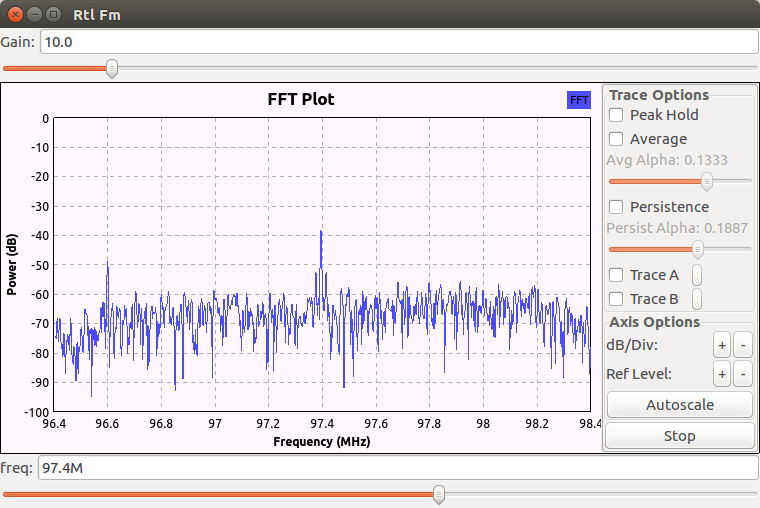
Task: Click the Frequency (MHz) axis label
Action: (322, 442)
